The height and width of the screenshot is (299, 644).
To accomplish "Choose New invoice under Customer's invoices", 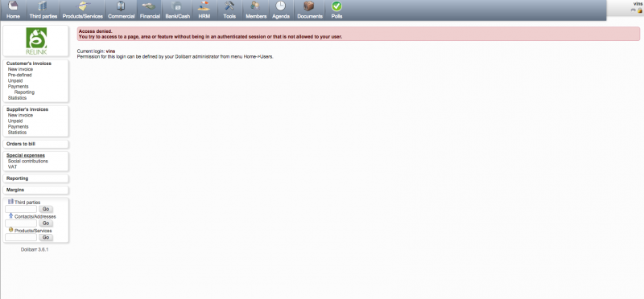I will [x=20, y=69].
